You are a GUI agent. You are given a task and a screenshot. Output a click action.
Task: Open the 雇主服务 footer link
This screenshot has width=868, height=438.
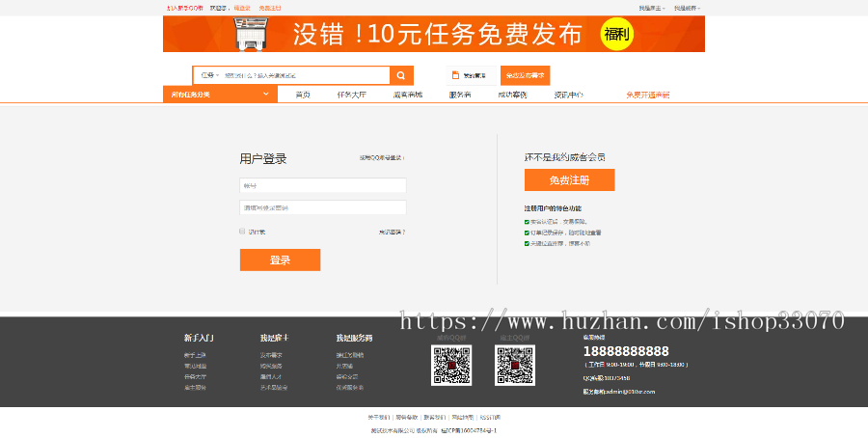(195, 388)
